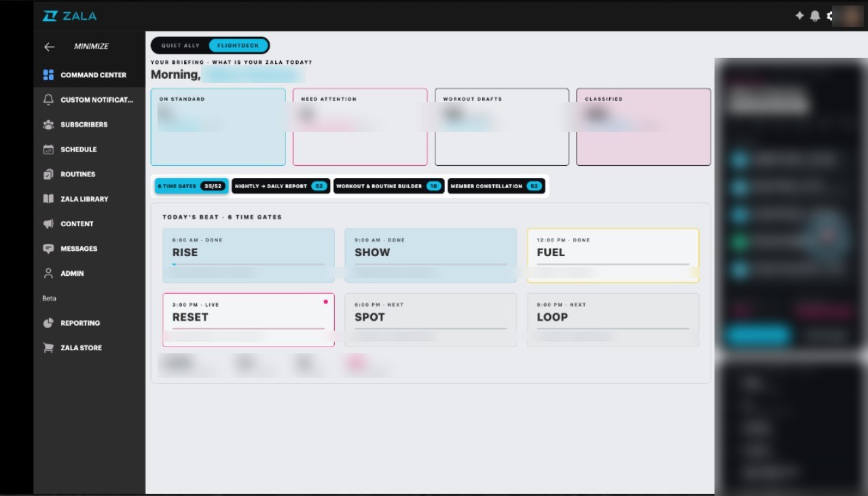Open the live RESET 3:00 PM card
This screenshot has width=868, height=496.
tap(249, 320)
